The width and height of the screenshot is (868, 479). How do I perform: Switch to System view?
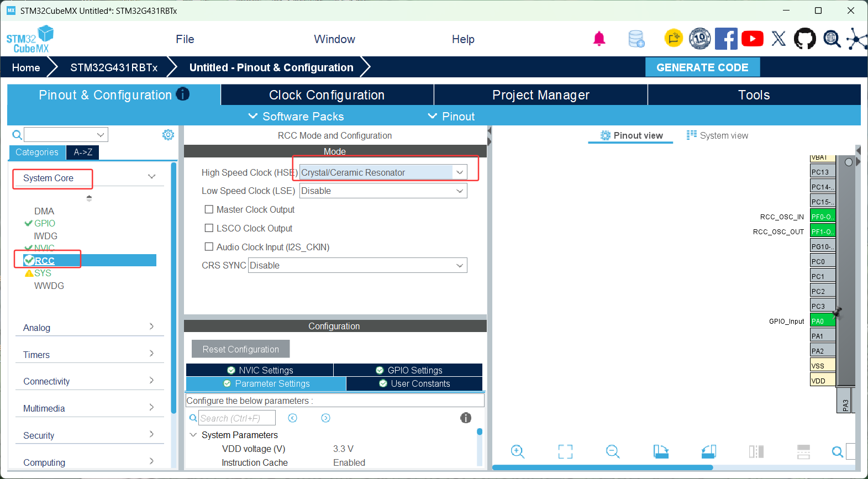pyautogui.click(x=717, y=135)
